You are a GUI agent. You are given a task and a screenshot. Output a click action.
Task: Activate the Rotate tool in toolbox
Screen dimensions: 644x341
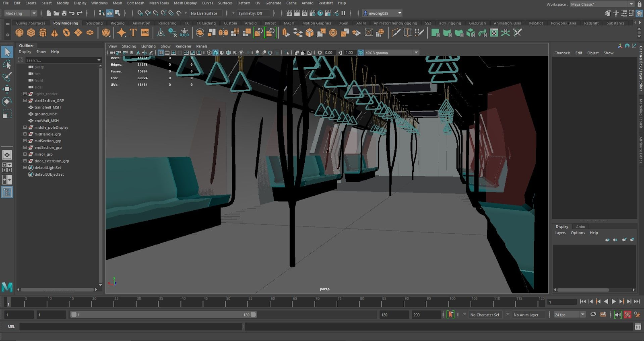coord(7,101)
